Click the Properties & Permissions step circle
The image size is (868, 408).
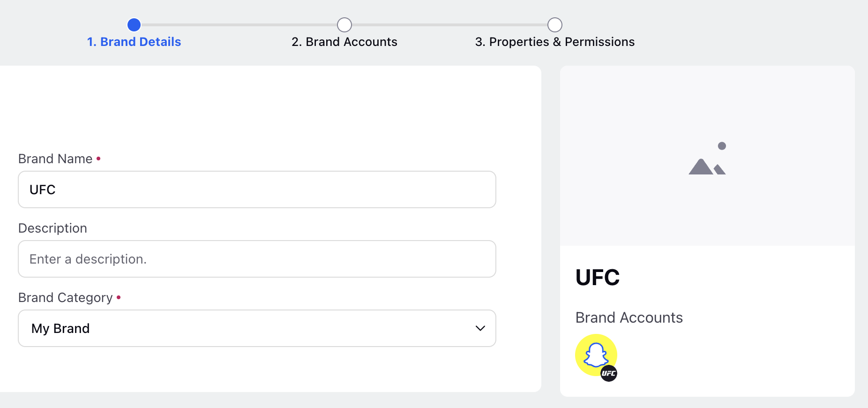click(555, 25)
